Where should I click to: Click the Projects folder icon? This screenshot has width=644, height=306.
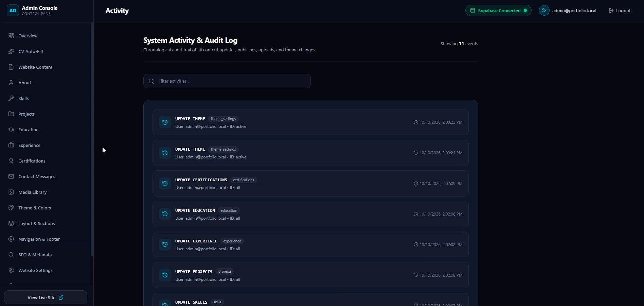point(11,114)
